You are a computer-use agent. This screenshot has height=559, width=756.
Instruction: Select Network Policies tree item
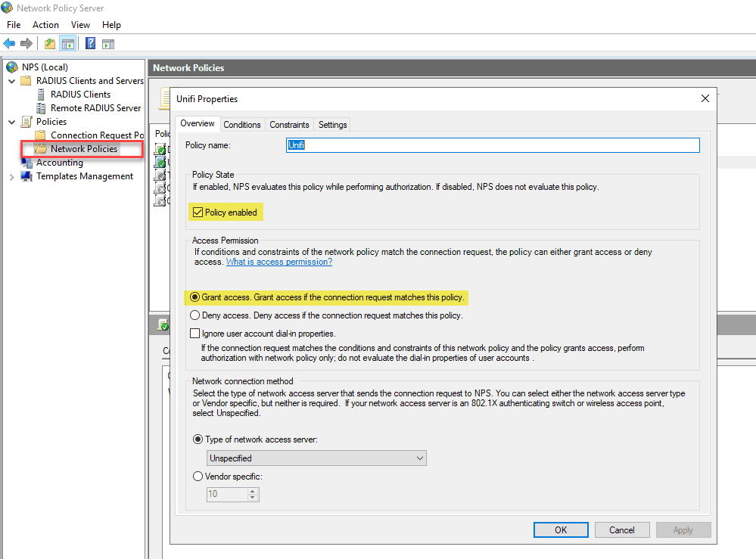84,149
